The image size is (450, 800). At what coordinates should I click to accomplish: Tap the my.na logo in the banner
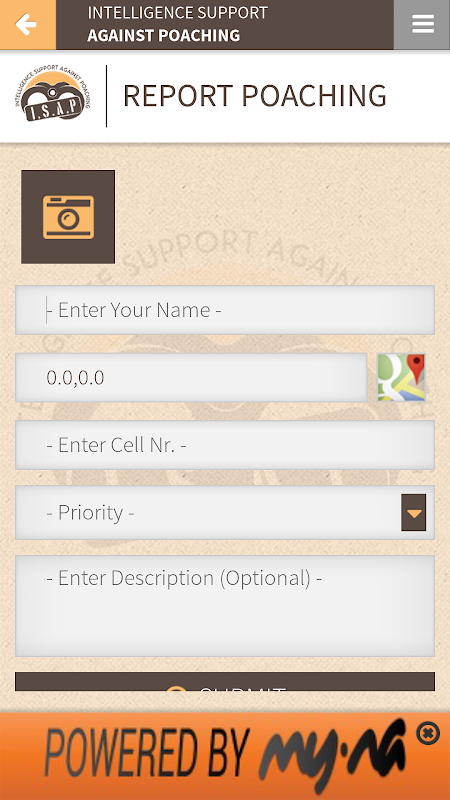(333, 755)
